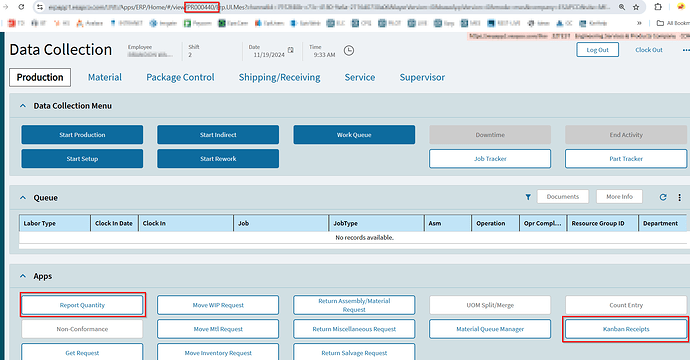This screenshot has width=690, height=360.
Task: Open the Supervisor tab
Action: pyautogui.click(x=422, y=77)
